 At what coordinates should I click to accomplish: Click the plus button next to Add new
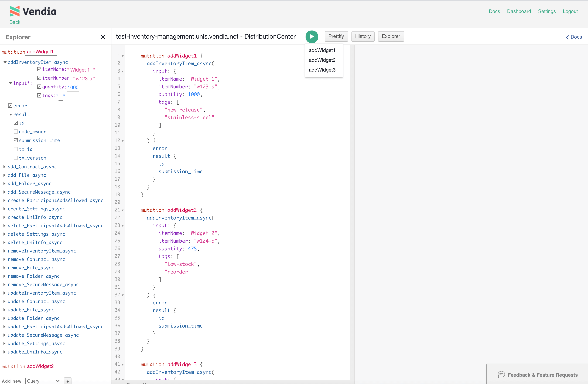click(x=67, y=381)
